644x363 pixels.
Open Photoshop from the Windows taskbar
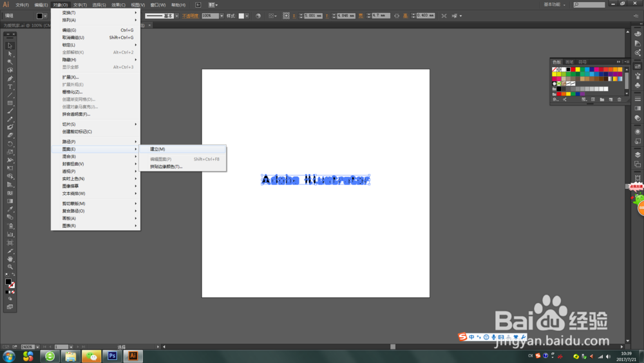click(112, 356)
